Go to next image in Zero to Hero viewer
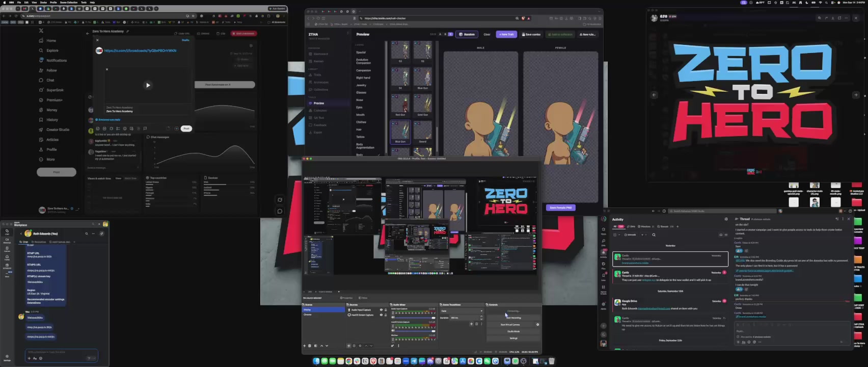 [x=856, y=95]
